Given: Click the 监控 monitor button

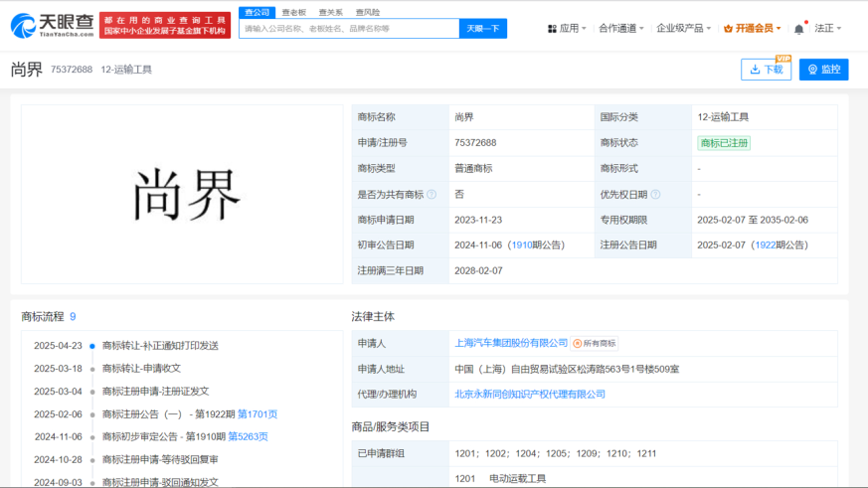Looking at the screenshot, I should [823, 70].
